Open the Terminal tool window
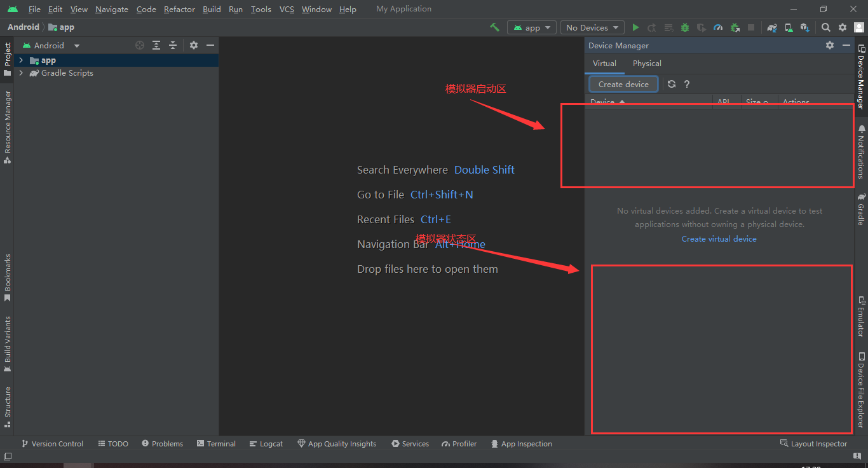868x468 pixels. (216, 444)
